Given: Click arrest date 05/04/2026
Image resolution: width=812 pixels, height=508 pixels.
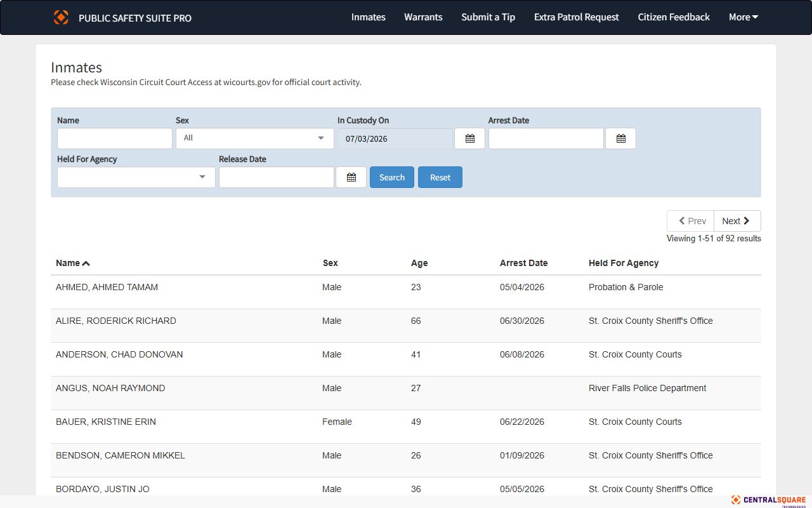Looking at the screenshot, I should coord(522,287).
